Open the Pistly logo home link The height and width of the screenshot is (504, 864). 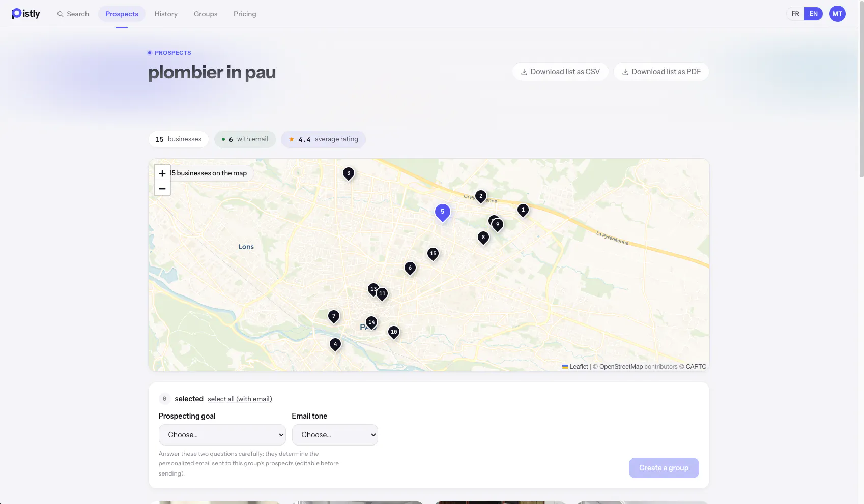(x=25, y=14)
